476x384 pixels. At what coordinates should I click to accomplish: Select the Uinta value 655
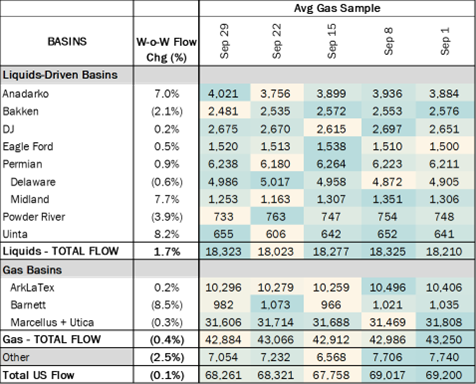click(223, 234)
